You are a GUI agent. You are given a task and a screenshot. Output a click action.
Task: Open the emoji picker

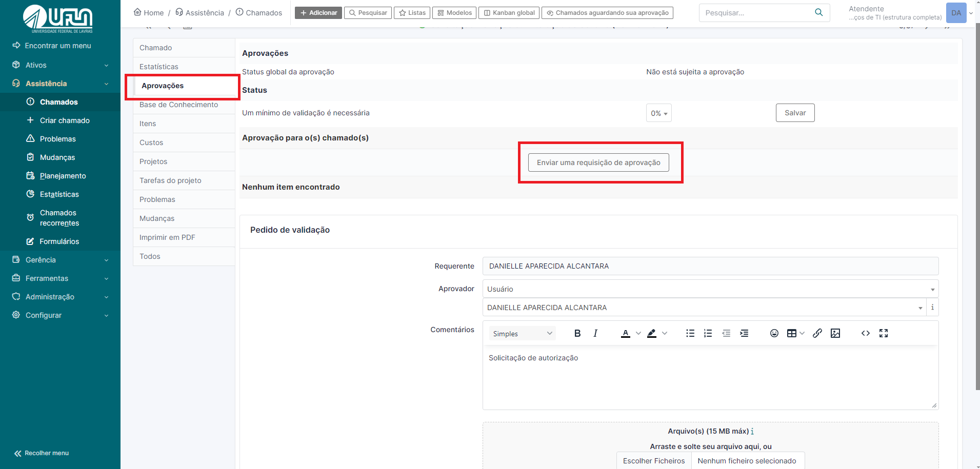[774, 333]
